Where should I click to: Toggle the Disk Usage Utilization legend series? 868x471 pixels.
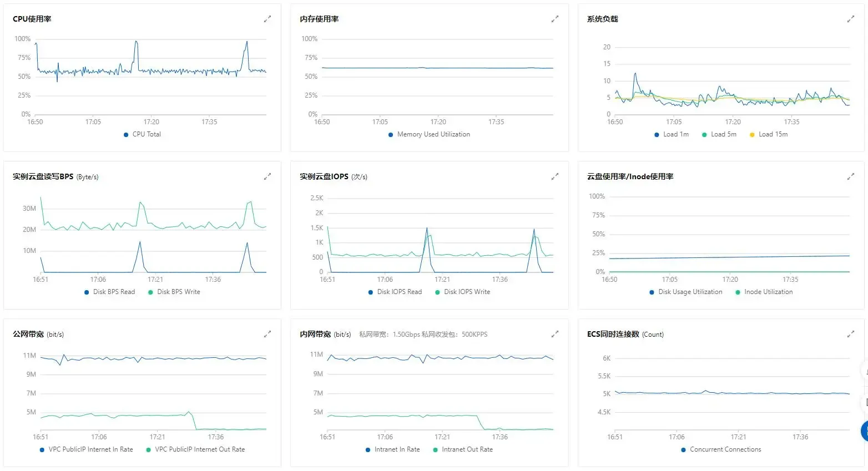(x=686, y=292)
